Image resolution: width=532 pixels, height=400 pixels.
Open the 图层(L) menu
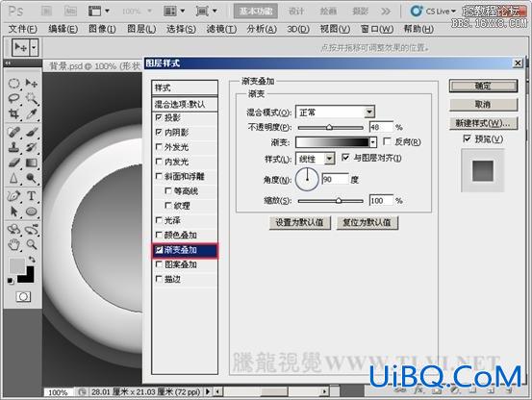(141, 29)
